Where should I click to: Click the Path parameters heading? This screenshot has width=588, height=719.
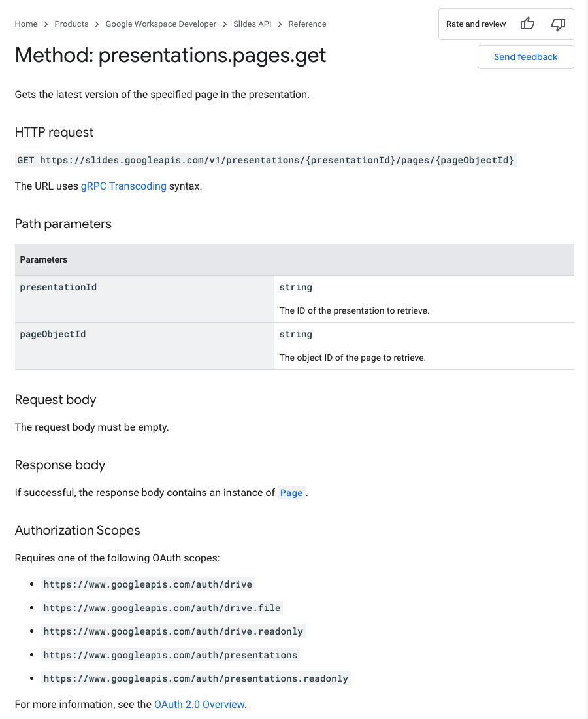[x=63, y=224]
